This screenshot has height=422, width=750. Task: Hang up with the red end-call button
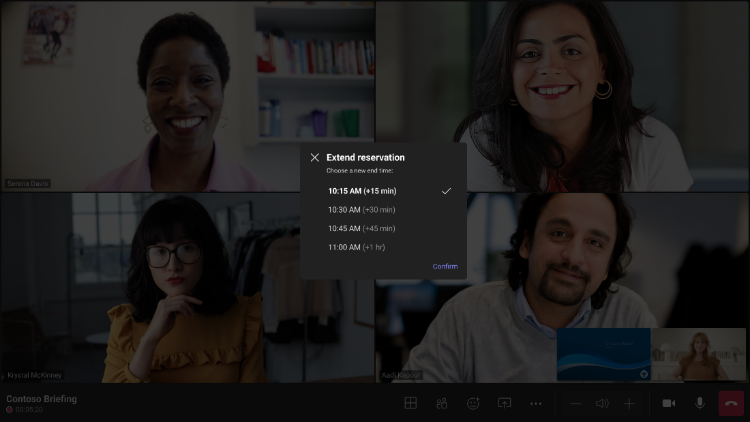(x=731, y=403)
